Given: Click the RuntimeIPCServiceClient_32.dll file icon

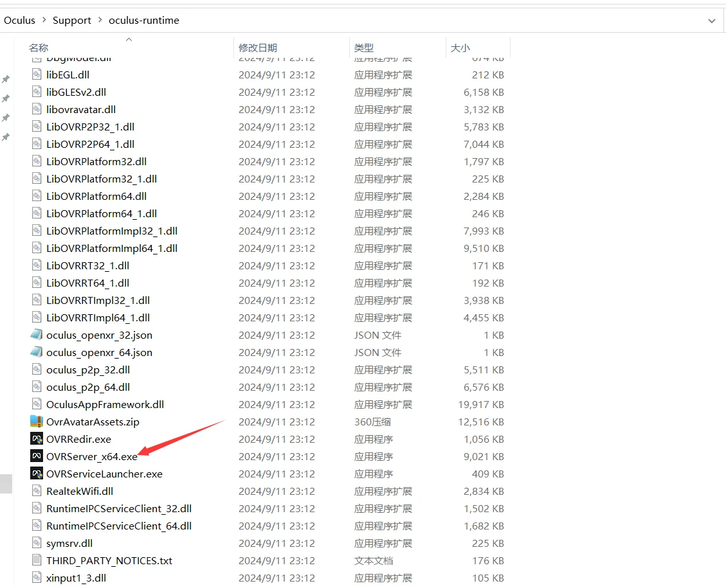Looking at the screenshot, I should pos(37,508).
